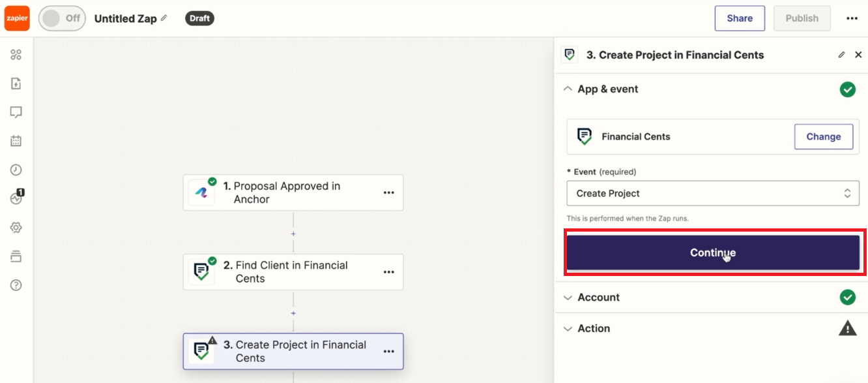Open the comments sidebar icon
The image size is (868, 383).
16,112
